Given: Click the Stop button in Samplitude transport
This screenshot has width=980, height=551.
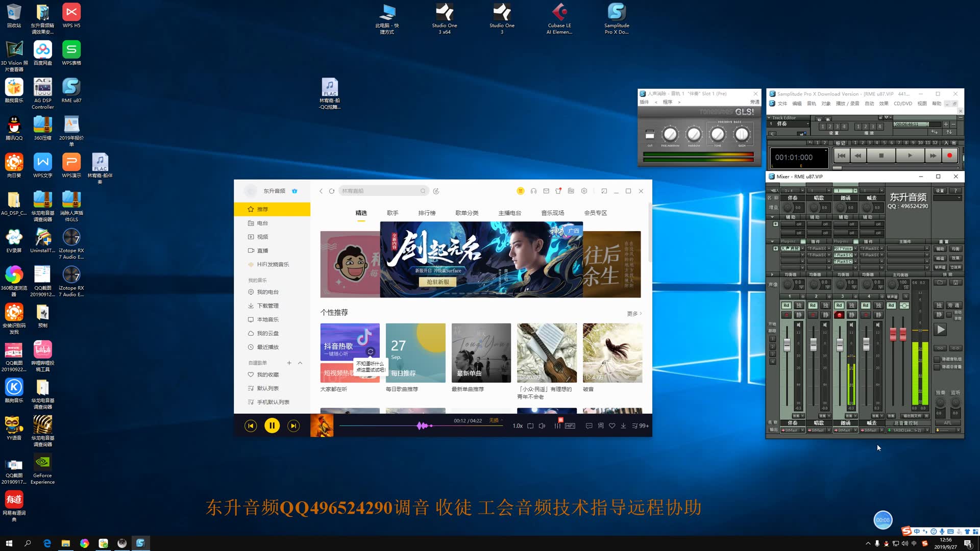Looking at the screenshot, I should tap(883, 156).
